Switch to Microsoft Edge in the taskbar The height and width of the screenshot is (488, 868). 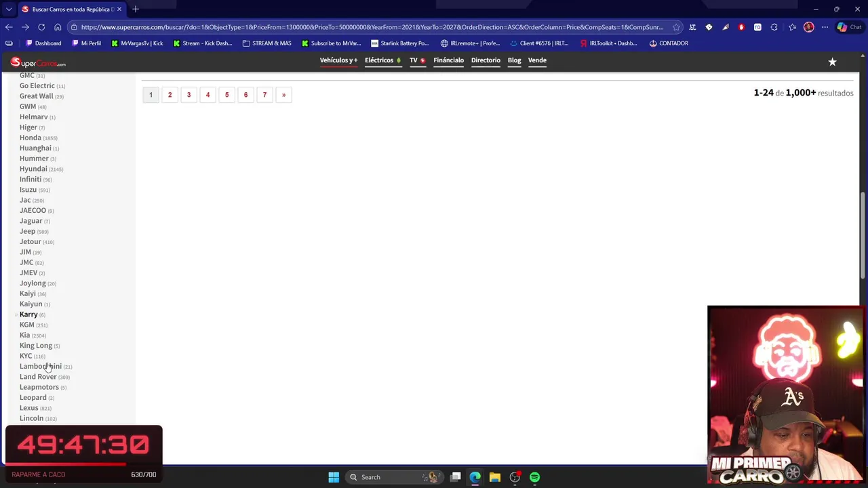tap(475, 477)
